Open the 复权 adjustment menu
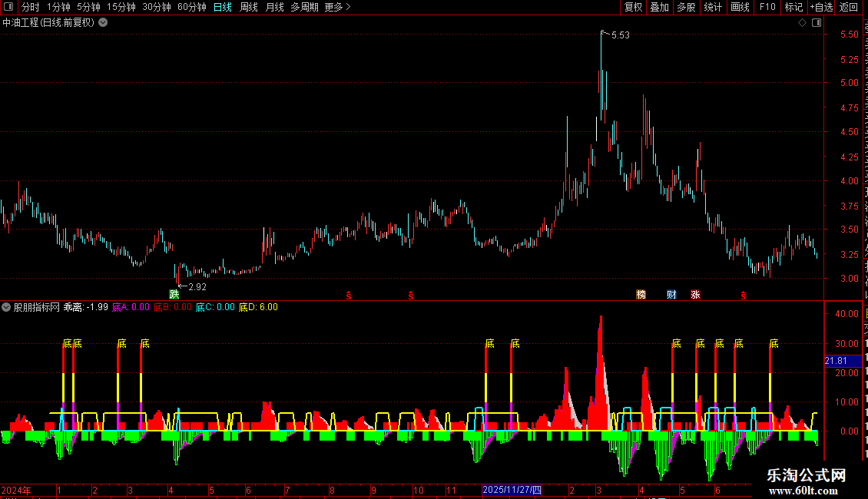The image size is (868, 499). pos(633,7)
